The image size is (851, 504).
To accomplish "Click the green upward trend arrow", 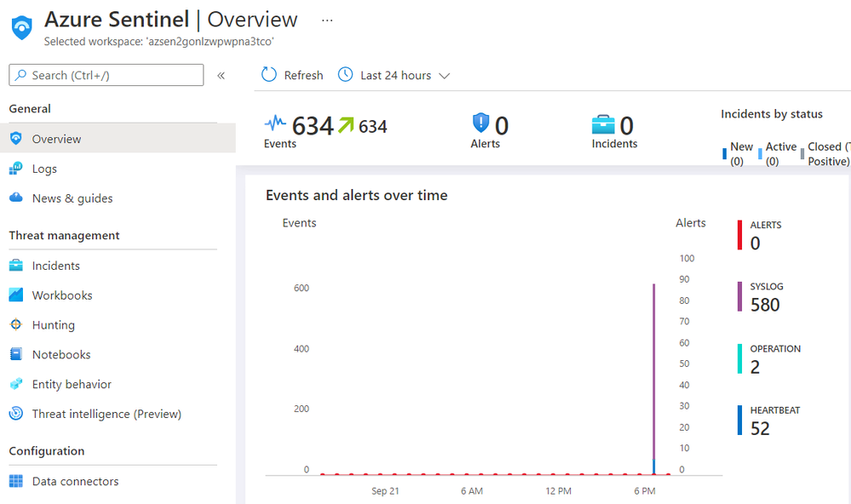I will 346,125.
